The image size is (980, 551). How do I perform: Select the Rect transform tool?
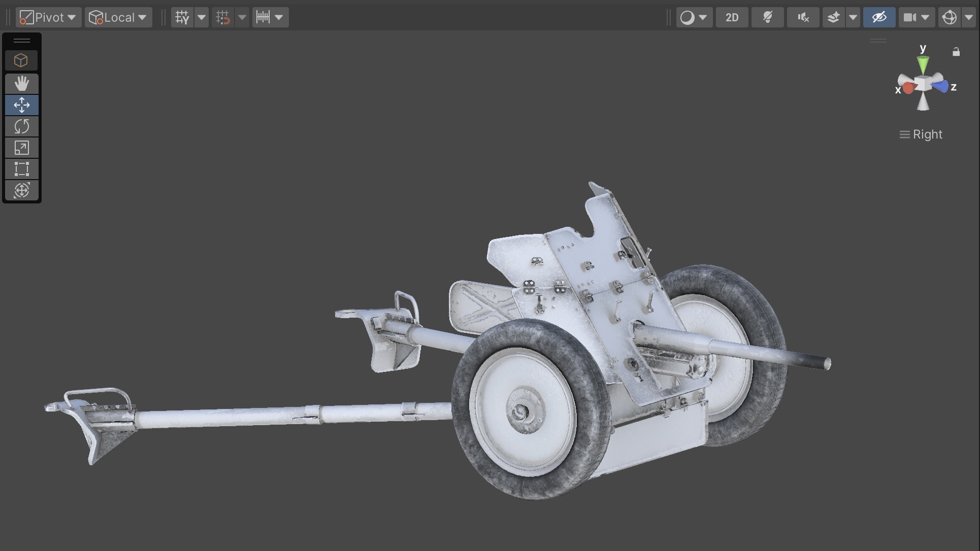click(x=21, y=169)
